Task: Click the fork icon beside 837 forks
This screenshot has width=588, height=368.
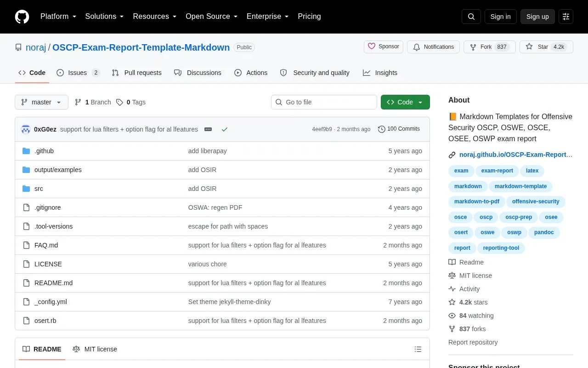Action: click(452, 329)
